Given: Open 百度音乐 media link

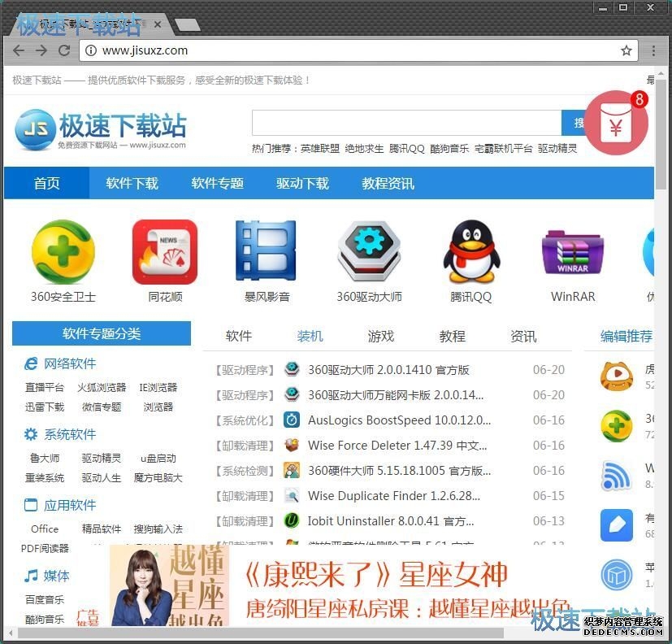Looking at the screenshot, I should point(45,599).
